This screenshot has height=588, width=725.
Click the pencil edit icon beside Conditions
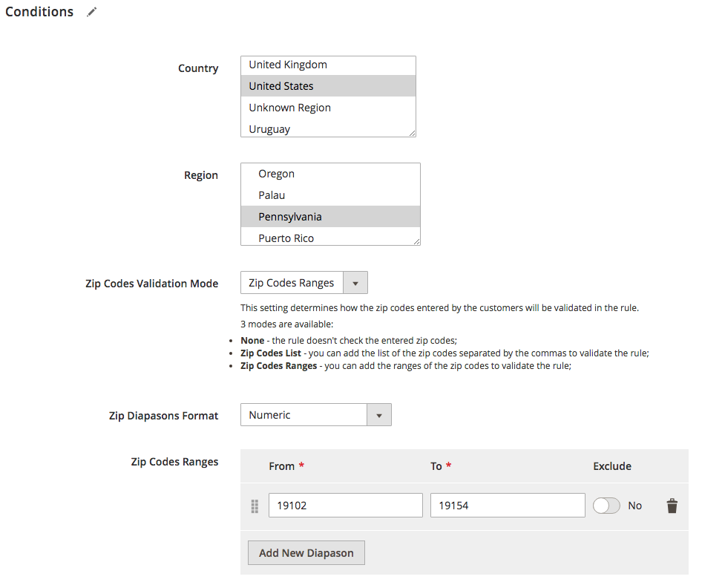[91, 12]
